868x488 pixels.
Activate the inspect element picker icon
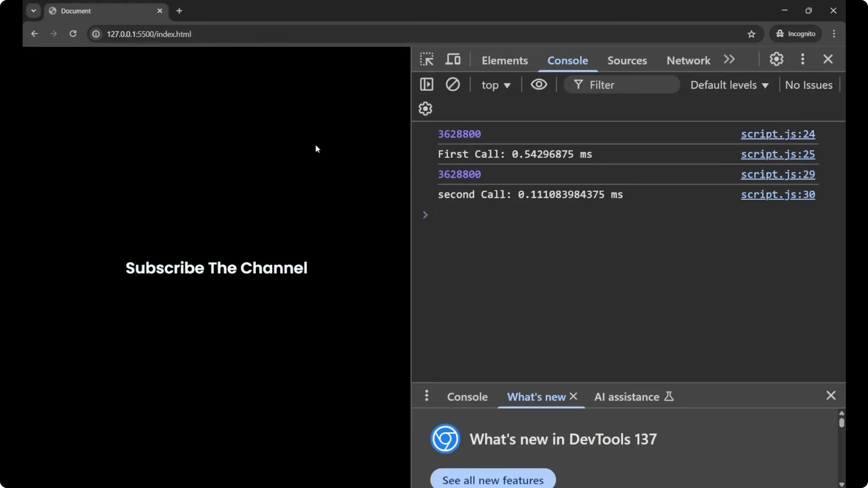(426, 59)
